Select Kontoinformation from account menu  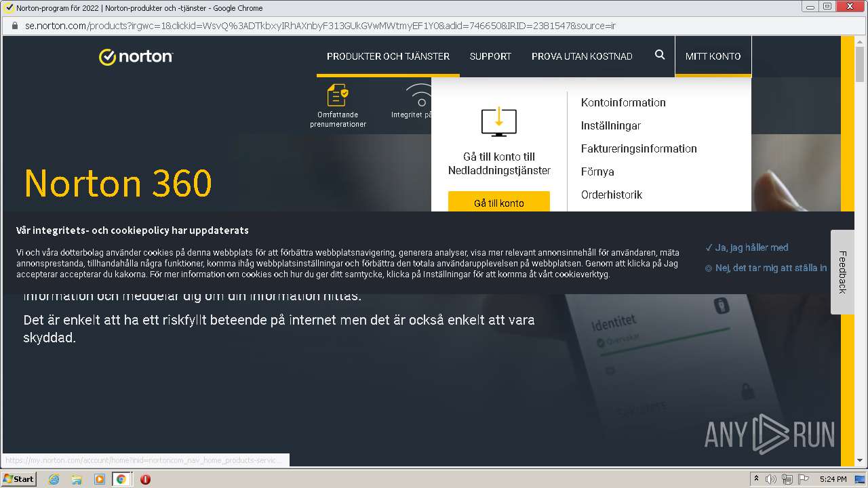click(623, 102)
